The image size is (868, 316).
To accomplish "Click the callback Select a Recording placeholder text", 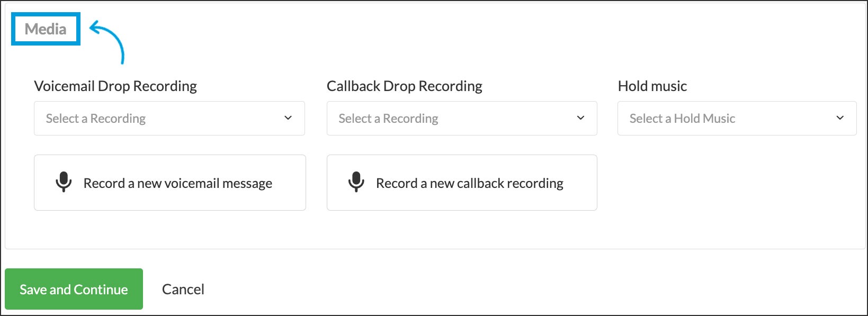I will tap(388, 119).
